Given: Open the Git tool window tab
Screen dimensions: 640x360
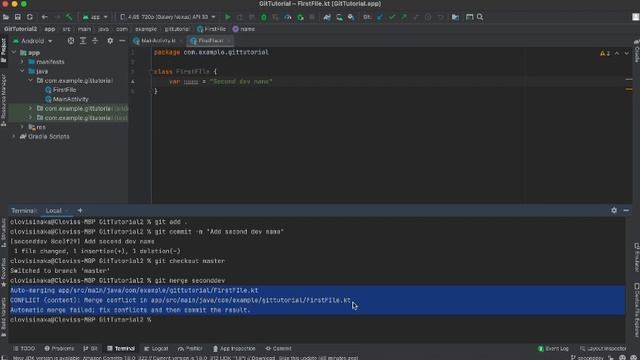Looking at the screenshot, I should 91,349.
